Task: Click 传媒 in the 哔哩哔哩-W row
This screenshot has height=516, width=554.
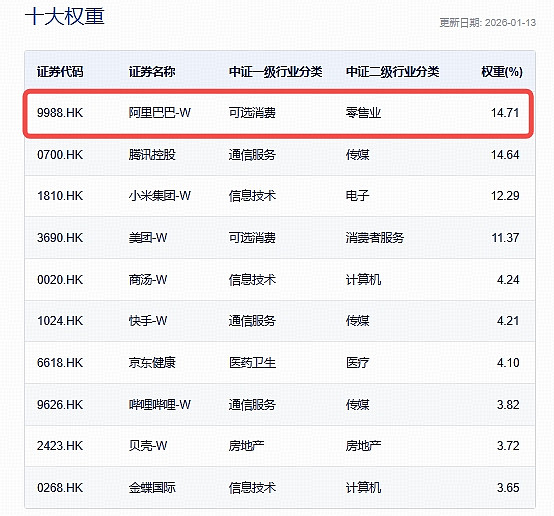Action: (x=357, y=405)
